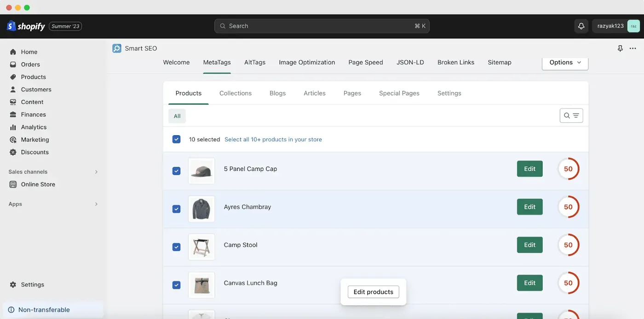Expand the Apps section chevron
This screenshot has width=644, height=319.
click(96, 204)
